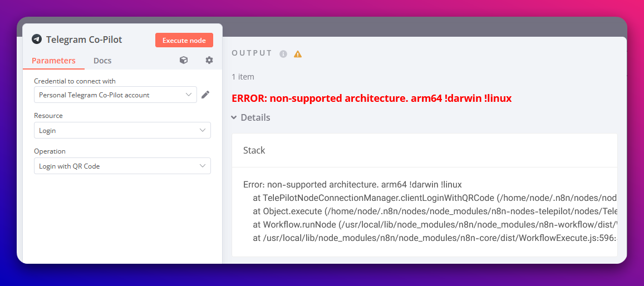Click the cube package icon
This screenshot has width=644, height=286.
pyautogui.click(x=184, y=60)
